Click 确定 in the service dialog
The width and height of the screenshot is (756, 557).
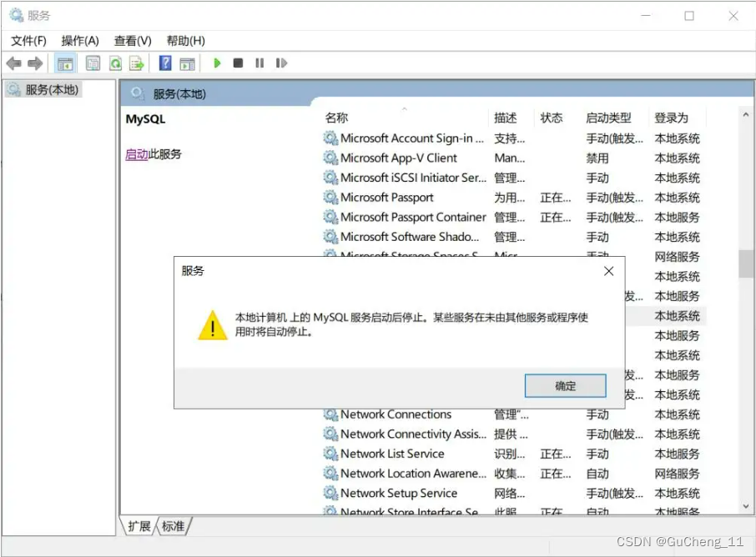pos(565,386)
